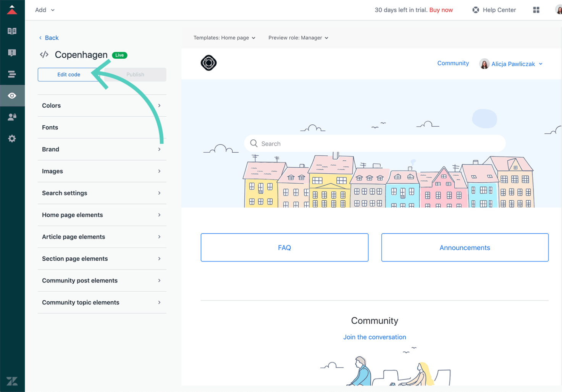Viewport: 562px width, 392px height.
Task: Open the Zendesk product logo at sidebar top
Action: [x=12, y=10]
